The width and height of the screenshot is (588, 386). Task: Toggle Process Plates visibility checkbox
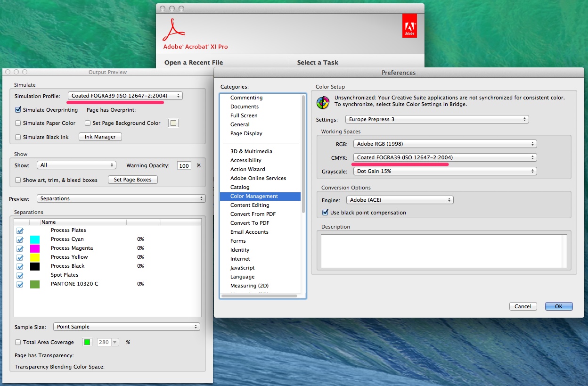click(x=20, y=230)
